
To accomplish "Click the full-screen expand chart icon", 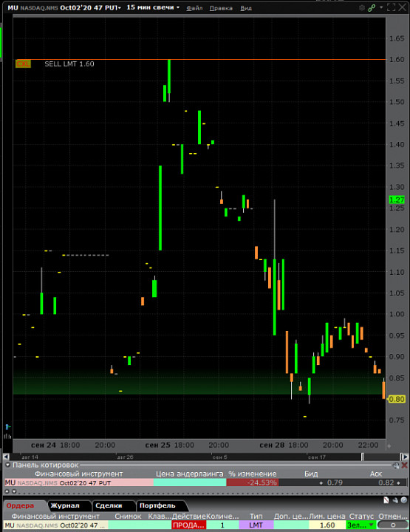I will (391, 7).
